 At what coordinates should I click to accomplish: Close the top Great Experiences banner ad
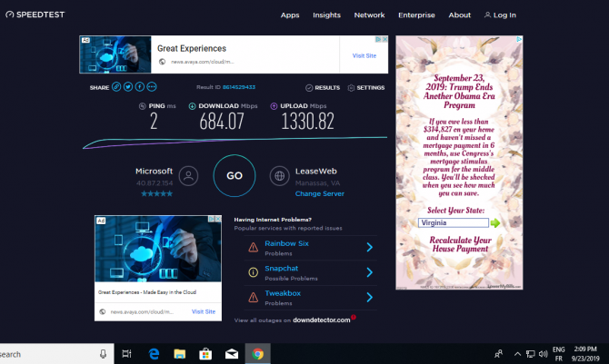click(x=384, y=39)
